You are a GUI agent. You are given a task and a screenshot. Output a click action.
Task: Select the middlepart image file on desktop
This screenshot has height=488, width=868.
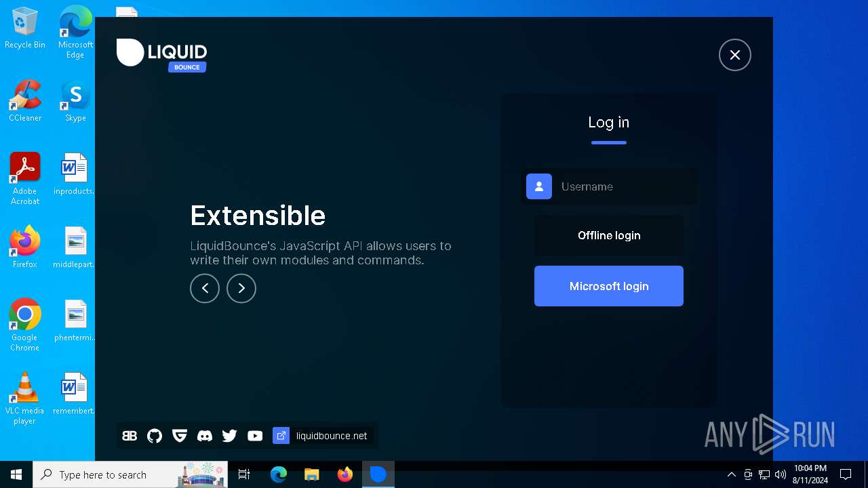[x=74, y=247]
